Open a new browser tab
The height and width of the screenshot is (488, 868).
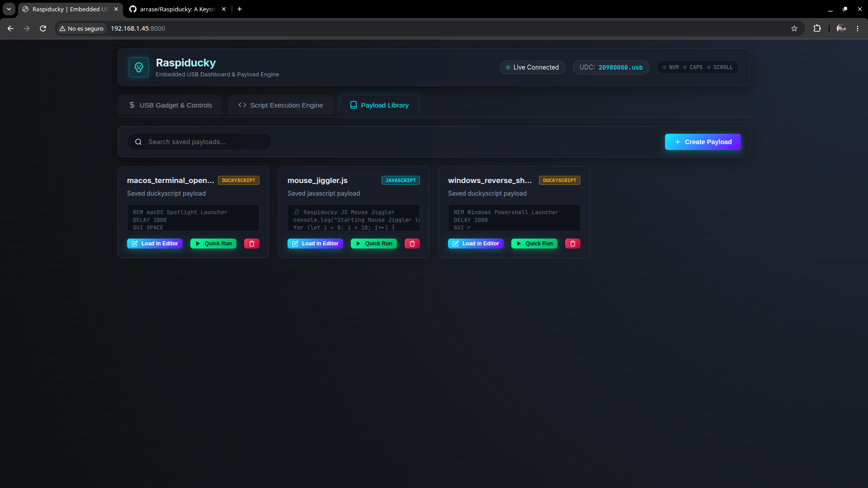tap(240, 9)
